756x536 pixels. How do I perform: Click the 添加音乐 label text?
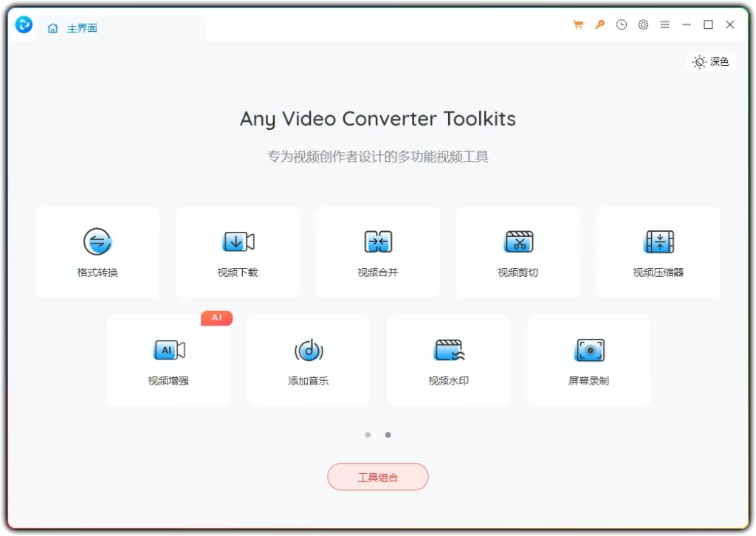coord(309,381)
